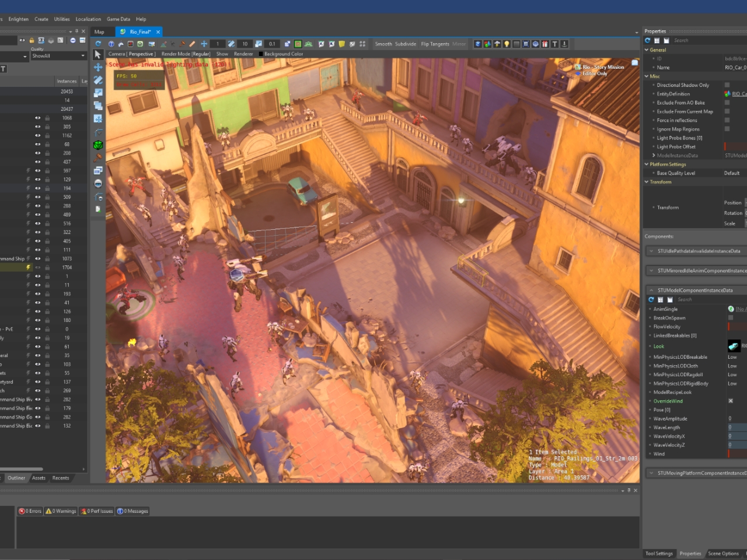The height and width of the screenshot is (560, 747).
Task: Click the rotation snap value field showing 10
Action: (x=245, y=44)
